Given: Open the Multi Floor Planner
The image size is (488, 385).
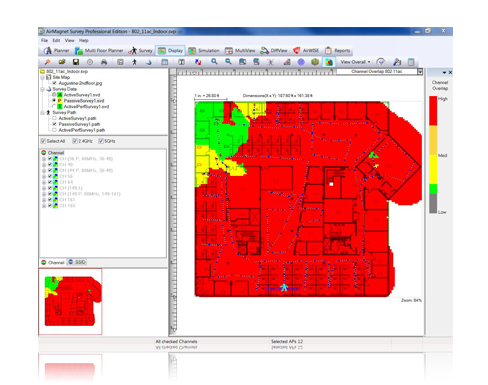Looking at the screenshot, I should coord(99,51).
